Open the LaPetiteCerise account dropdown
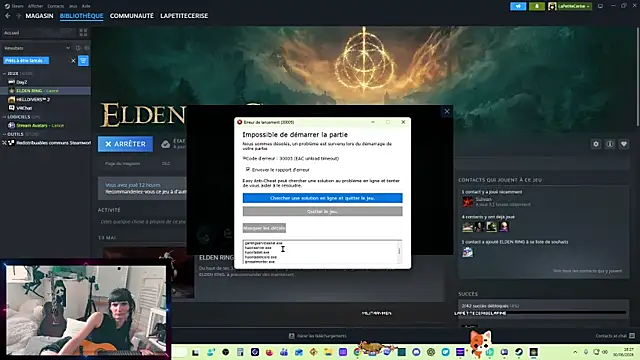Image resolution: width=640 pixels, height=360 pixels. coord(570,6)
